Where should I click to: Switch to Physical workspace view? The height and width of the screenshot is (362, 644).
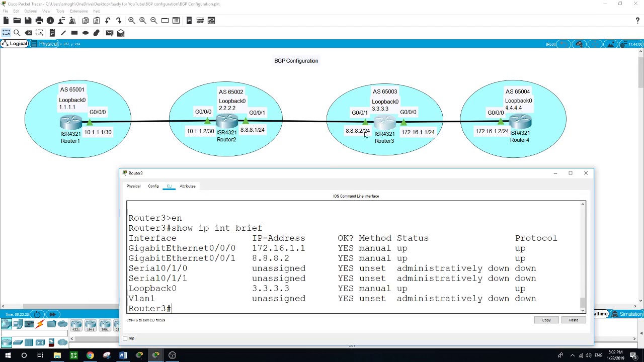pyautogui.click(x=45, y=44)
